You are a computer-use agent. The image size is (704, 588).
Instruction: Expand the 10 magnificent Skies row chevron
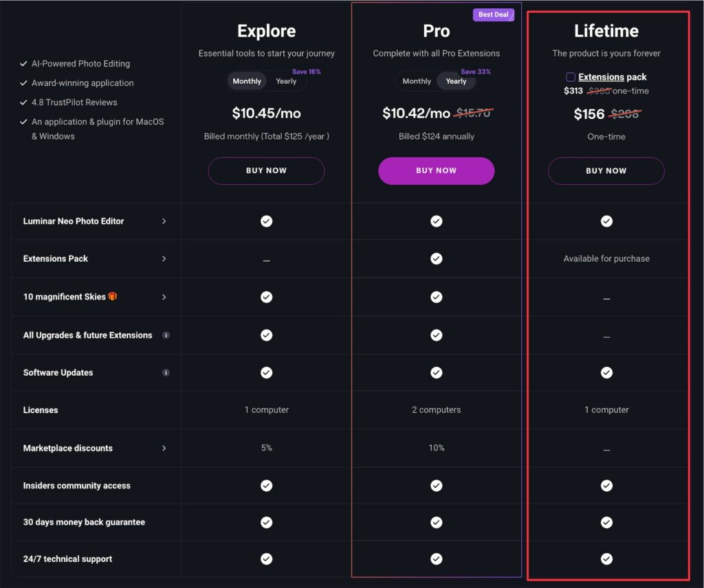click(x=164, y=297)
